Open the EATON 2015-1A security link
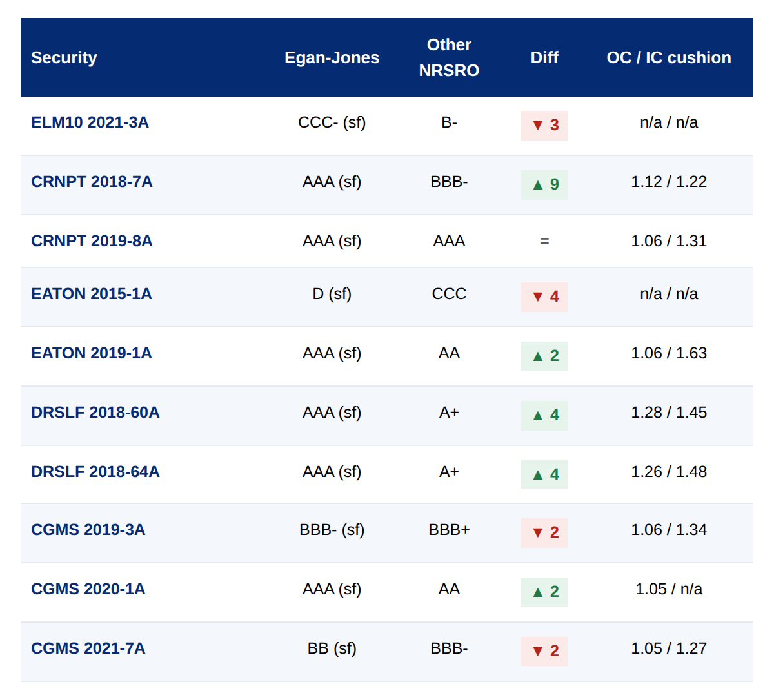774x700 pixels. tap(91, 294)
